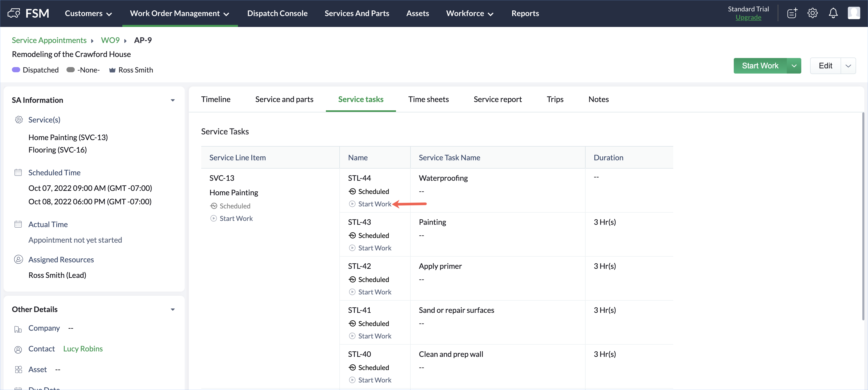Collapse the SA Information section

tap(173, 100)
